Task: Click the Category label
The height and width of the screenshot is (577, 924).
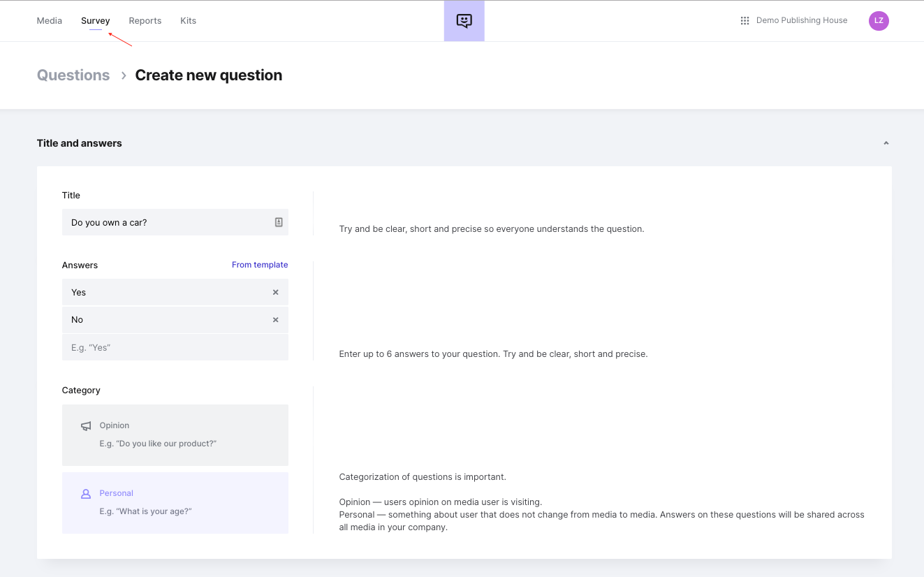Action: click(81, 390)
